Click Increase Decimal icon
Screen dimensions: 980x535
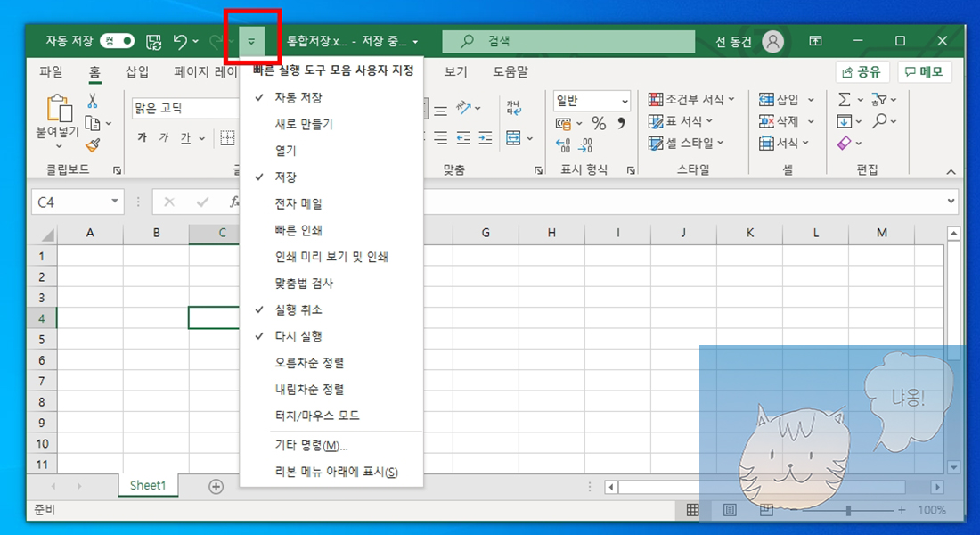point(563,146)
